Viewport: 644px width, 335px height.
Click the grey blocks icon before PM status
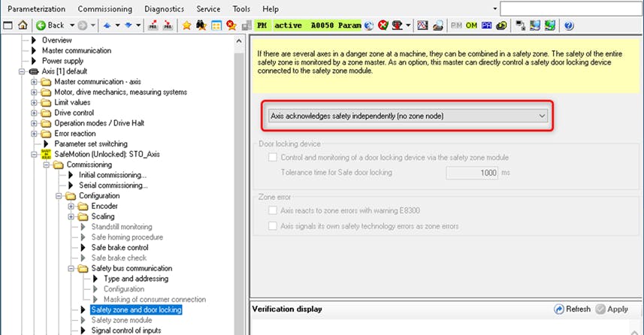pyautogui.click(x=246, y=26)
